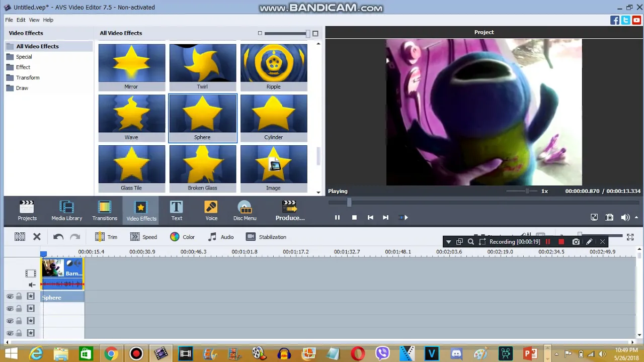Click the Stabilization button

266,237
